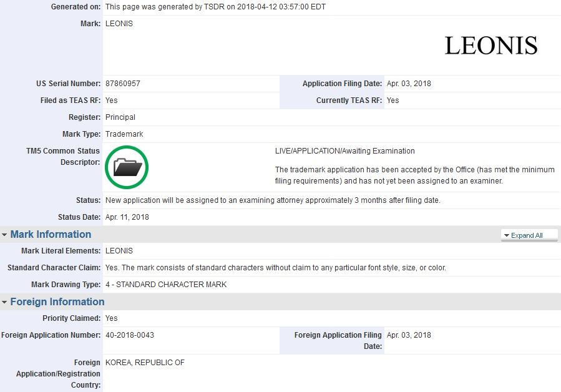The height and width of the screenshot is (392, 561).
Task: Click the green-circled folder status icon
Action: [x=127, y=167]
